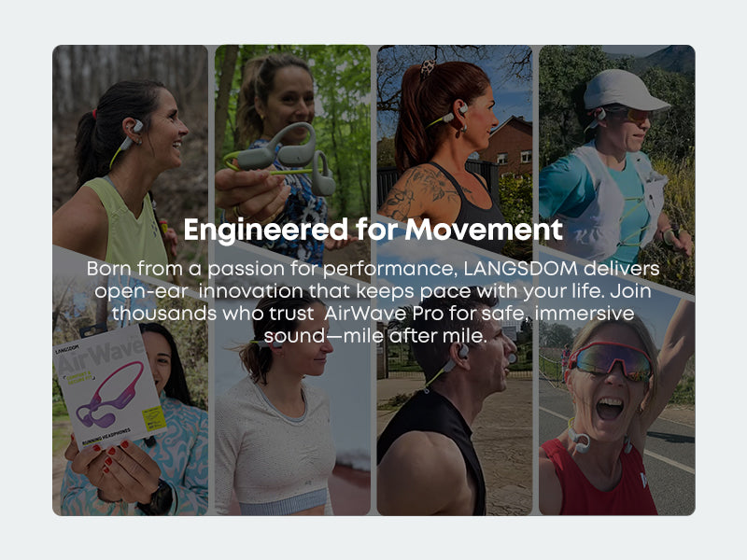The height and width of the screenshot is (560, 747).
Task: Click the arm tattoo on red-haired woman
Action: click(425, 194)
